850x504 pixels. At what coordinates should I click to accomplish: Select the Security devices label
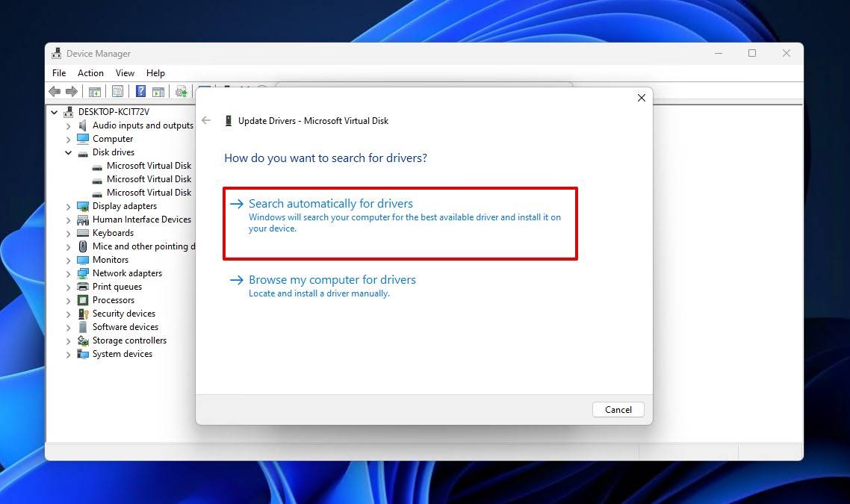123,314
